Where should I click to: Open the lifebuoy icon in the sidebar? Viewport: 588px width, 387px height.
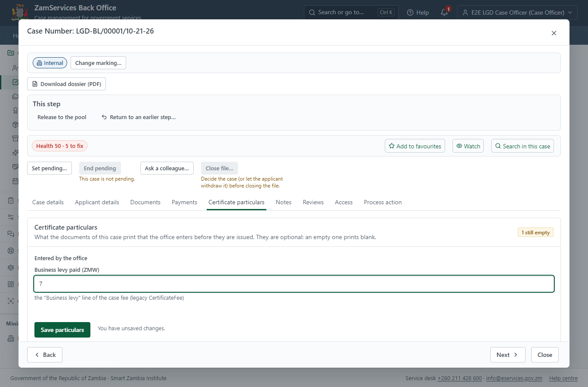point(11,251)
